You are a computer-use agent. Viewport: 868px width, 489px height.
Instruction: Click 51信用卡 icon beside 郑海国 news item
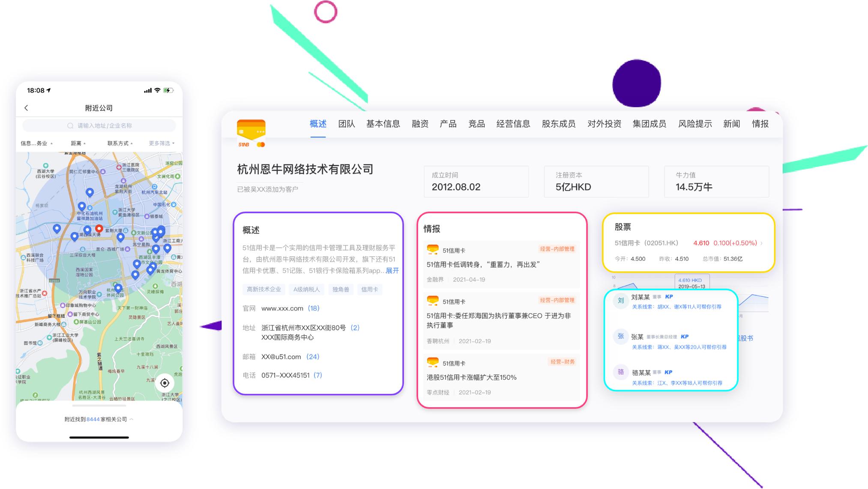pyautogui.click(x=433, y=301)
